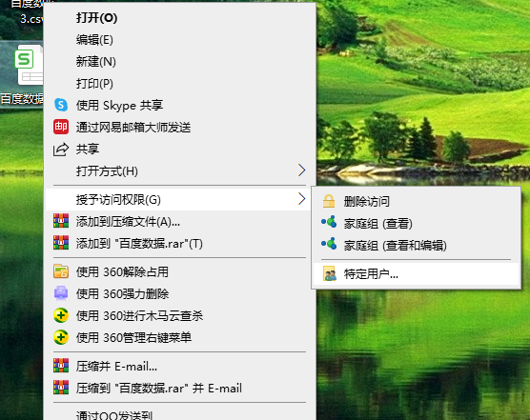Click WinRAR icon next to 添加到压缩文件(A)

61,222
